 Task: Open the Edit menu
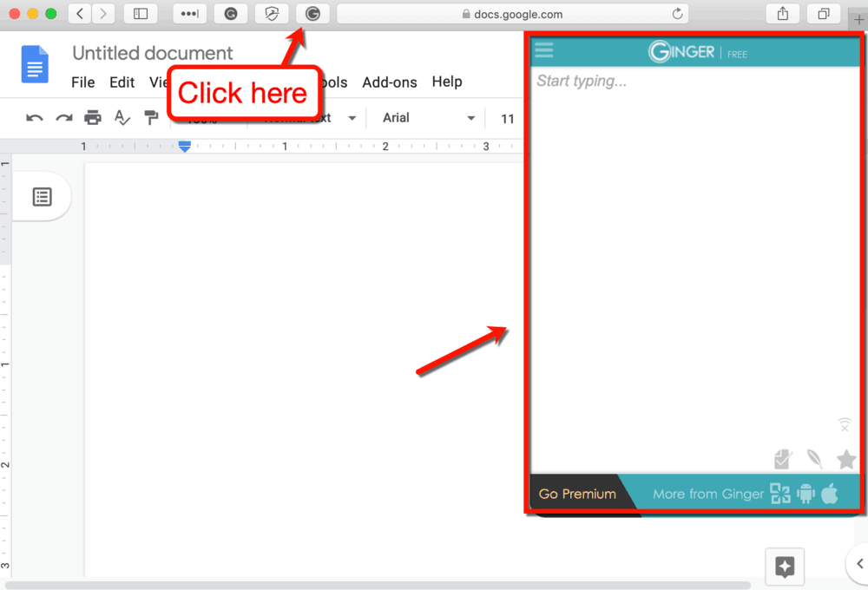coord(122,82)
